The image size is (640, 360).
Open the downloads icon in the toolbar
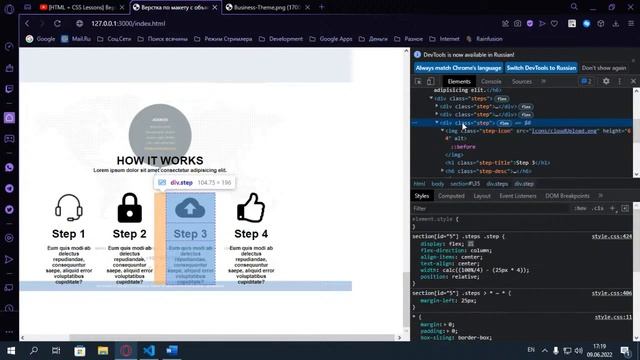(x=616, y=24)
